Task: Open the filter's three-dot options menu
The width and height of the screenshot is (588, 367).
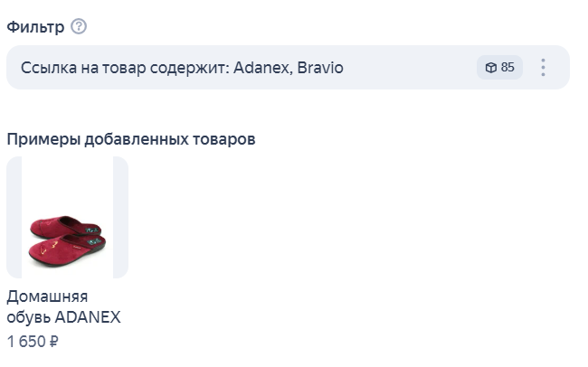Action: click(x=543, y=68)
